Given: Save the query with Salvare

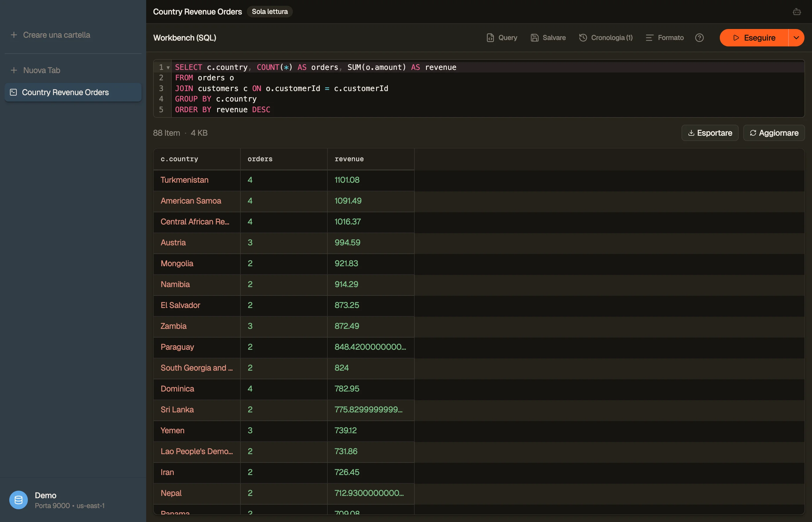Looking at the screenshot, I should (548, 38).
